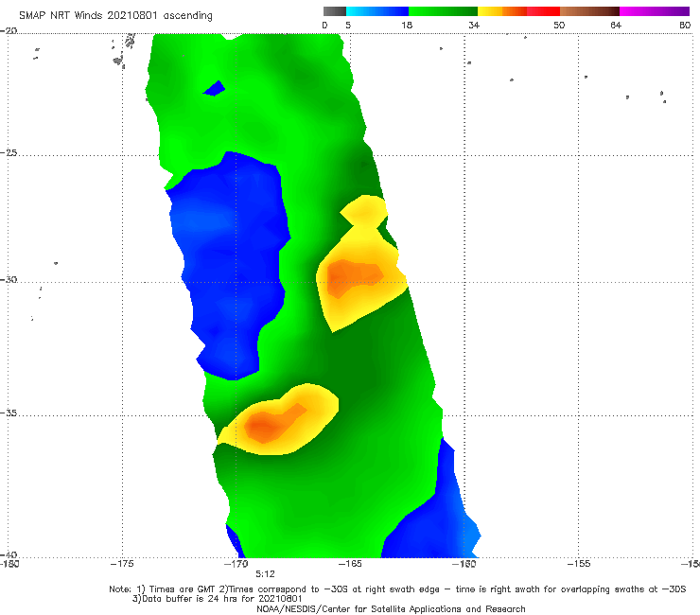Click the magenta-purple segment of the color bar
700x615 pixels.
(x=655, y=11)
